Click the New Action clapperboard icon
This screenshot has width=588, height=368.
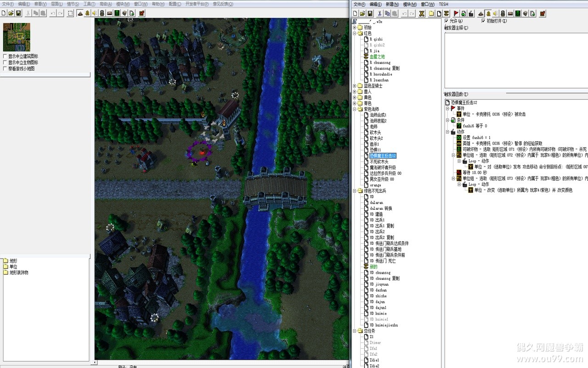tap(471, 13)
